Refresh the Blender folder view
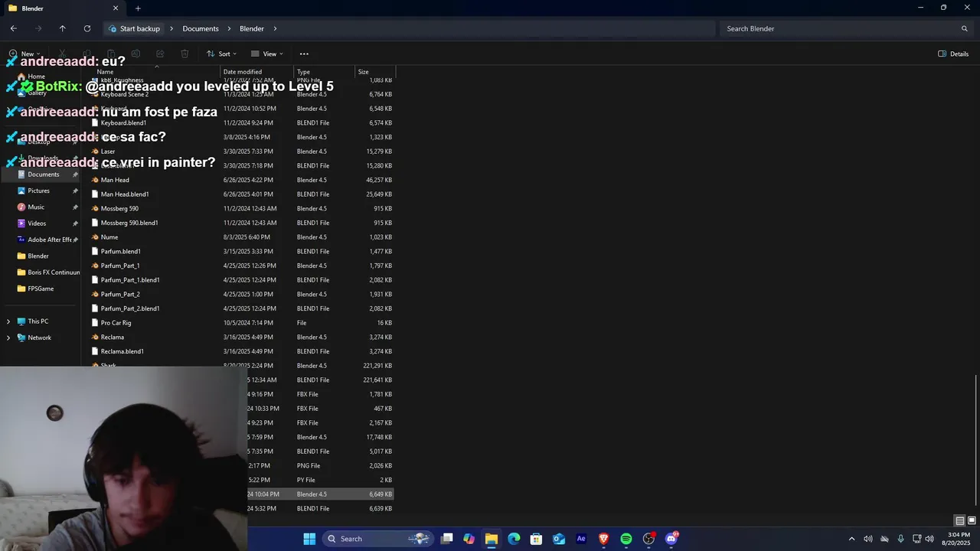 click(87, 28)
